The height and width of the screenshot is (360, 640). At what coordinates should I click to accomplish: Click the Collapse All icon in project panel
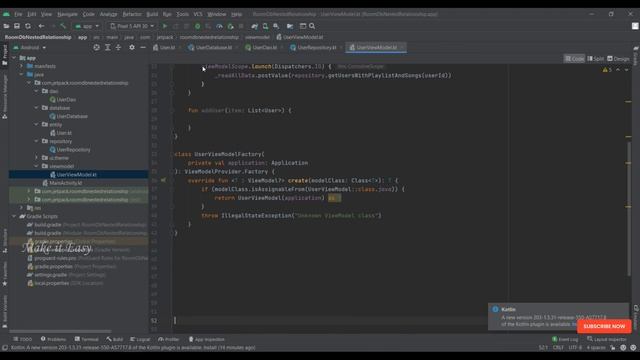(118, 47)
